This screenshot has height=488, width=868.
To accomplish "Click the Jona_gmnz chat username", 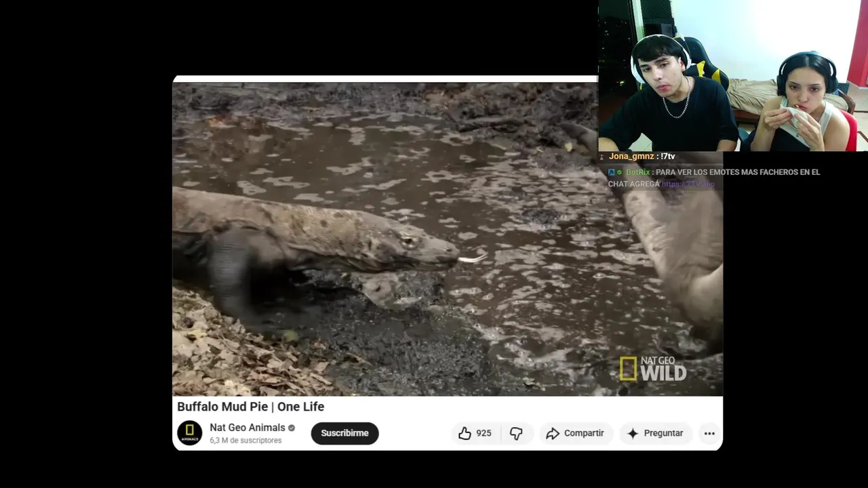I will (631, 157).
